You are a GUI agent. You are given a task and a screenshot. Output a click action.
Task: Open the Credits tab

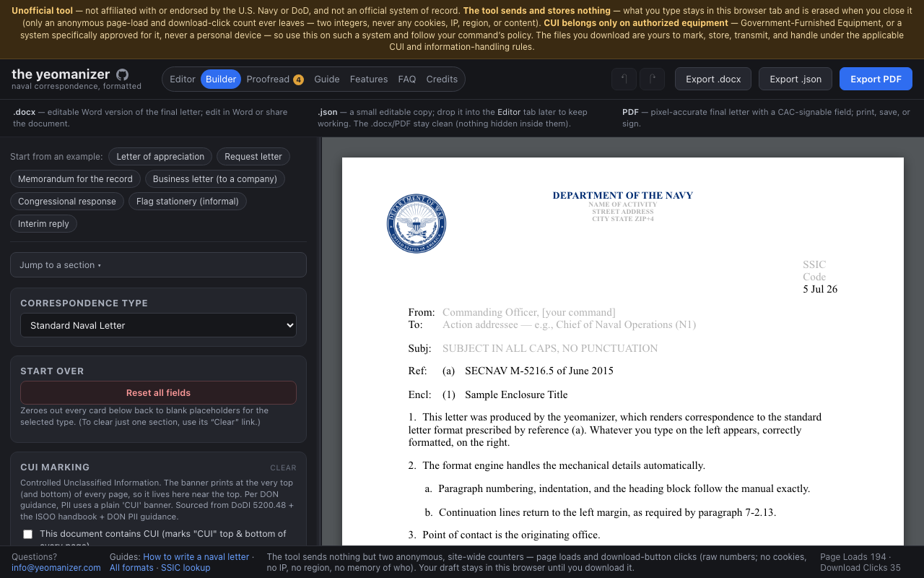(442, 79)
